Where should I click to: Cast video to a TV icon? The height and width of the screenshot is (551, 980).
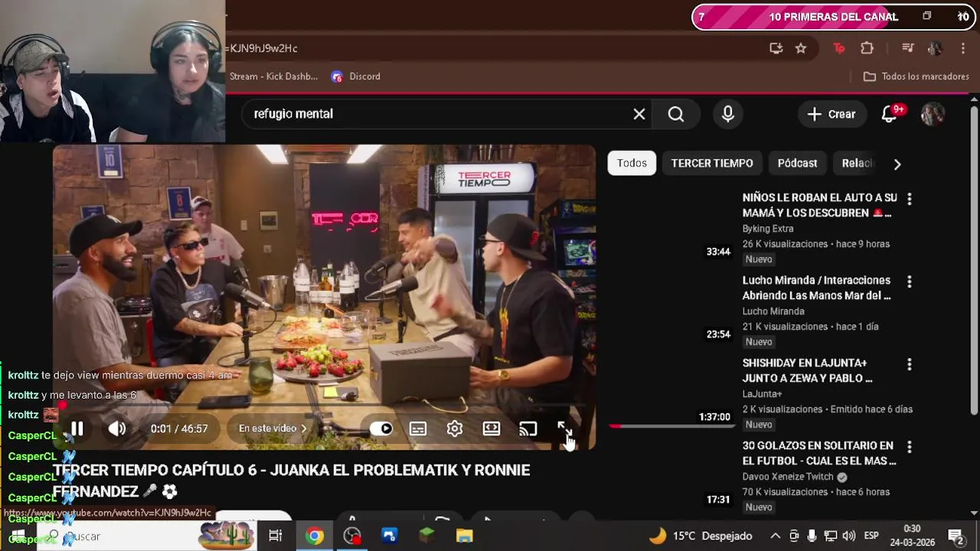[x=528, y=429]
